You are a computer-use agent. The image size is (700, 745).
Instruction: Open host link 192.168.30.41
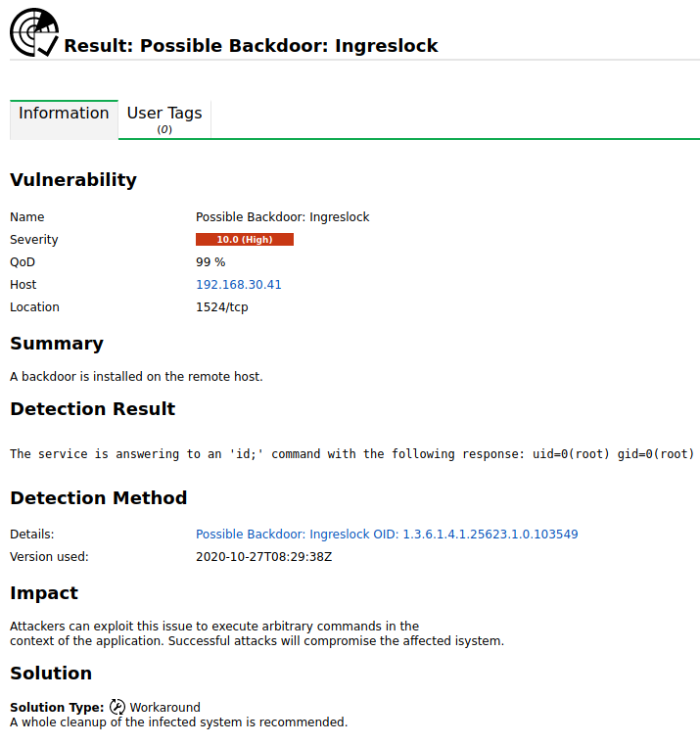(239, 285)
